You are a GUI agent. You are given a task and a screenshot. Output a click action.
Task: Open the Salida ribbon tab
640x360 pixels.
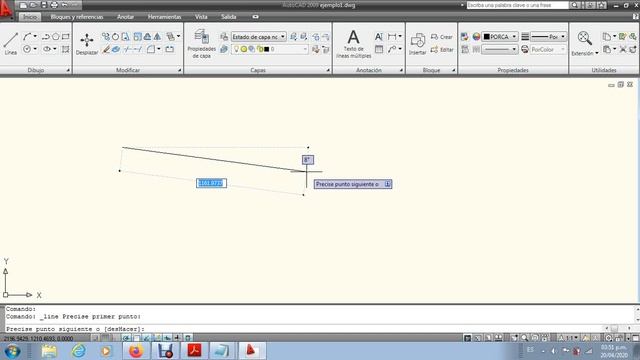coord(229,17)
